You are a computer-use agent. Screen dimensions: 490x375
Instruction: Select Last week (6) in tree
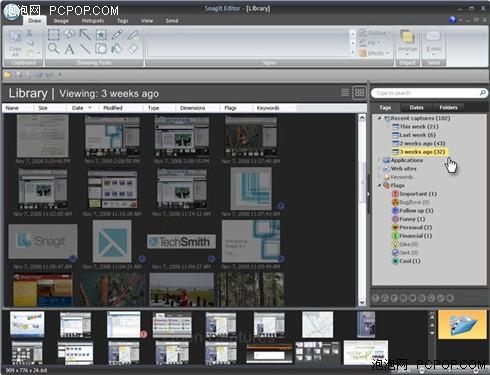[414, 135]
